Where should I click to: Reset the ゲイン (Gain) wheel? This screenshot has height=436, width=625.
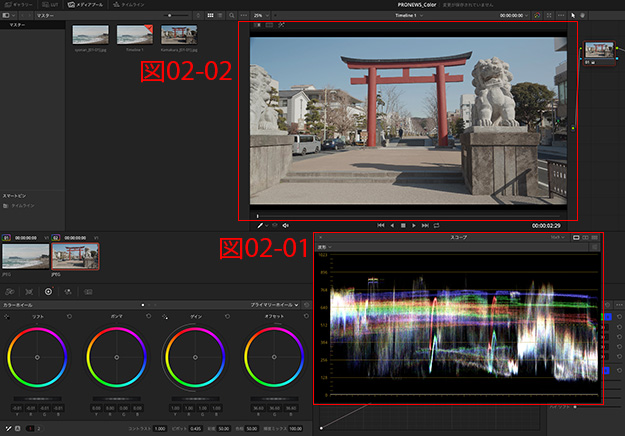[229, 317]
